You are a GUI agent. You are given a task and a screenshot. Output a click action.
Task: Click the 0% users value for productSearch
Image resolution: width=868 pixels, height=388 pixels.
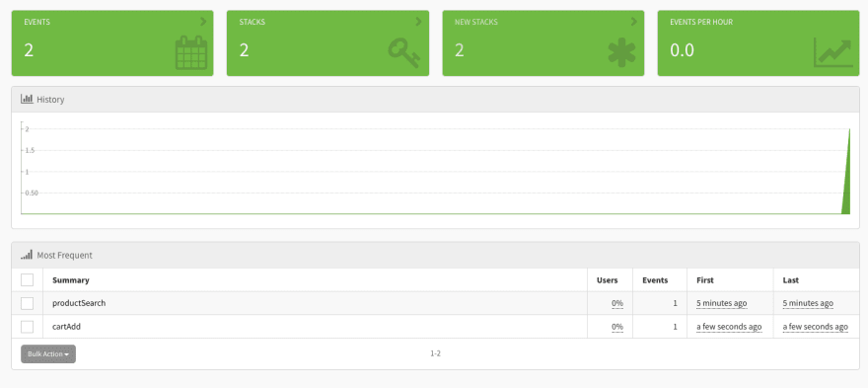(617, 303)
